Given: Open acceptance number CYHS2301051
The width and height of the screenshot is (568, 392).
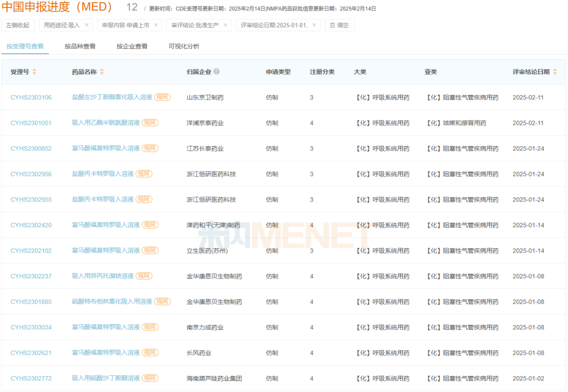Looking at the screenshot, I should 31,123.
